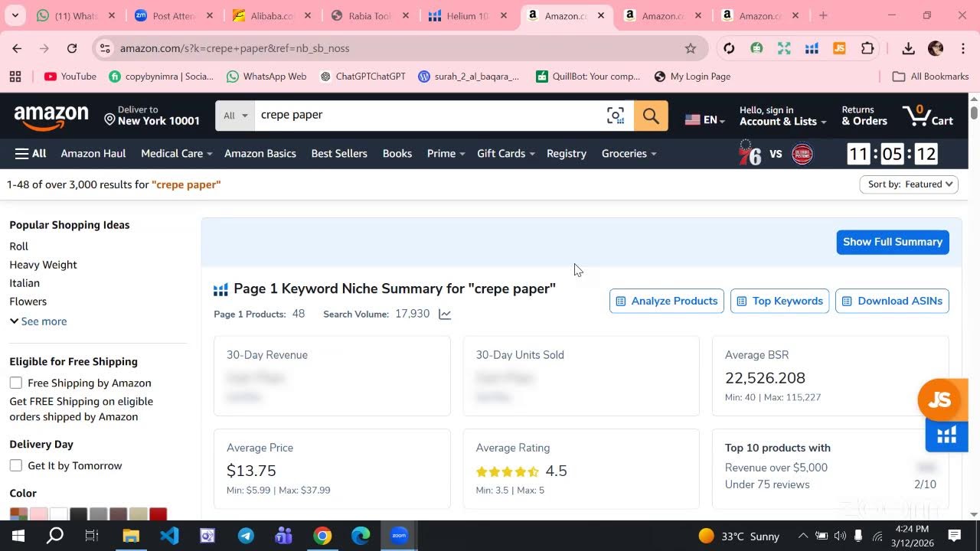Select the red color swatch

[158, 514]
